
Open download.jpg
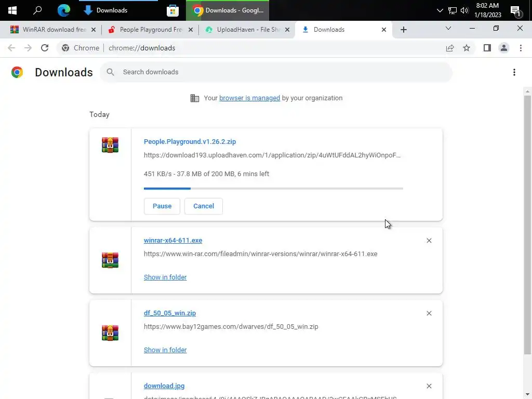coord(164,386)
